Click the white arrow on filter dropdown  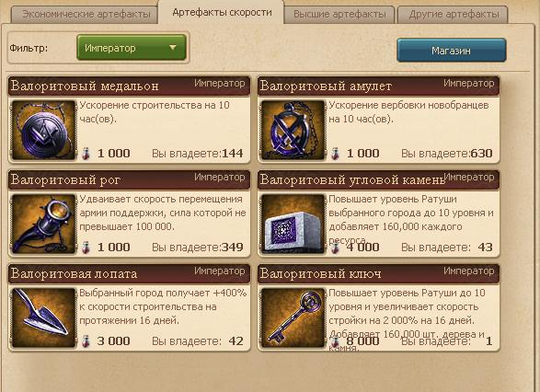coord(173,48)
